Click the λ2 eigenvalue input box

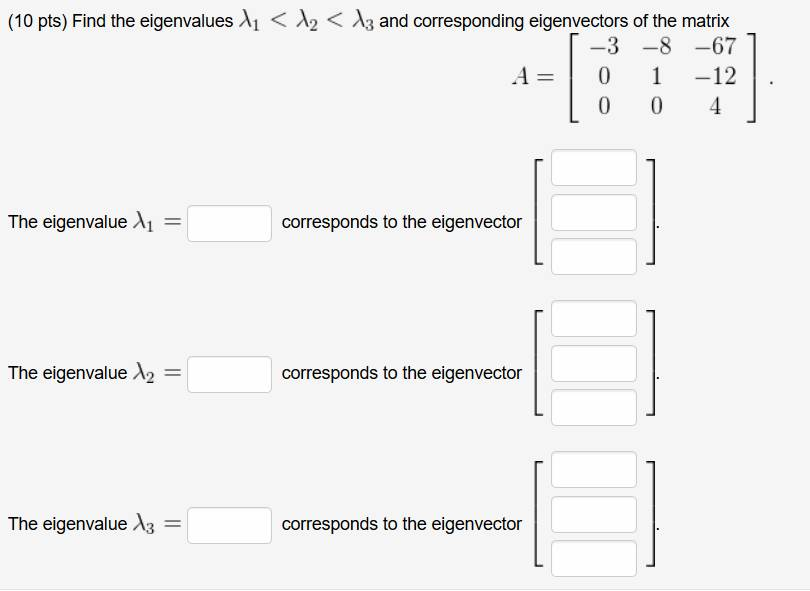tap(229, 375)
